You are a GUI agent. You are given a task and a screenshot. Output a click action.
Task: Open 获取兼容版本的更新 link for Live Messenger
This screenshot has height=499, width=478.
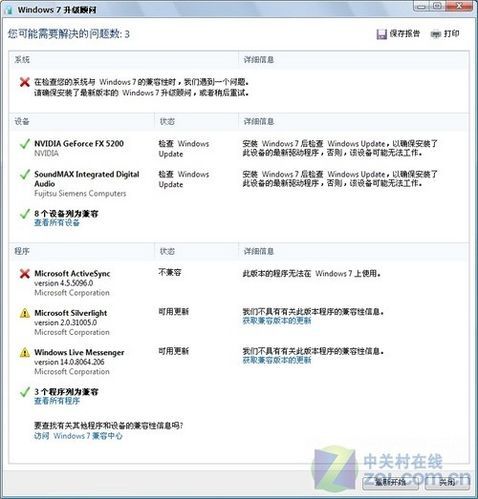tap(277, 360)
